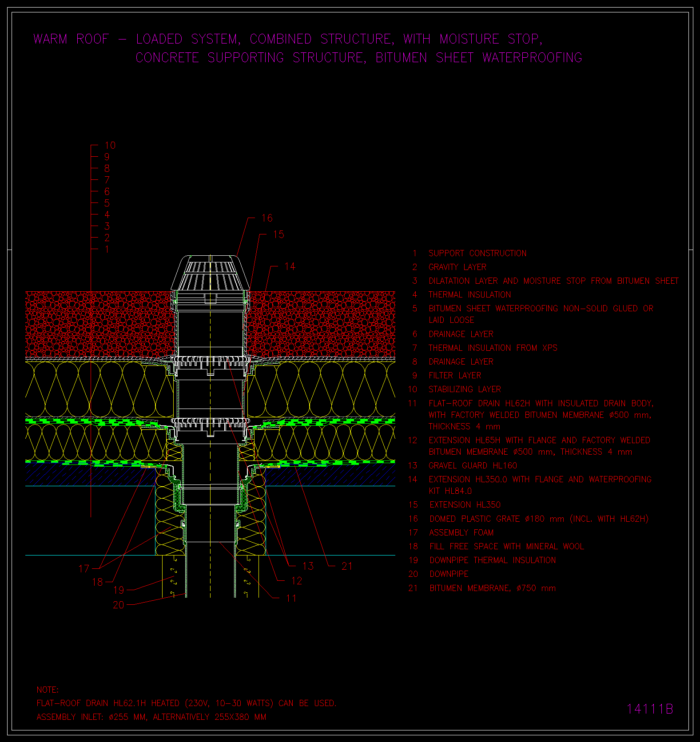Click callout number 18 label
The width and height of the screenshot is (700, 742).
coord(97,582)
